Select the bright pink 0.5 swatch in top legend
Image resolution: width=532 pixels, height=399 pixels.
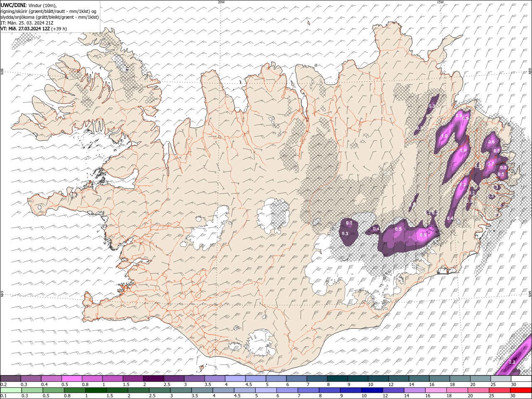tap(72, 378)
